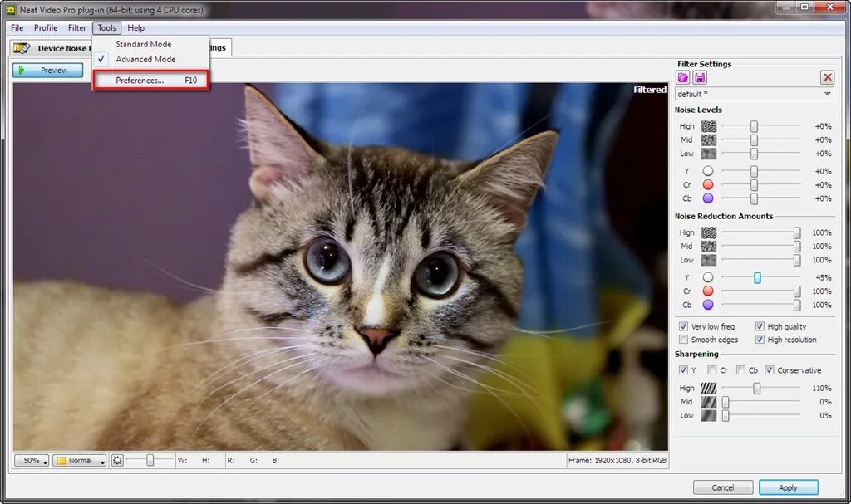Viewport: 851px width, 504px height.
Task: Click Noise Reduction Cr red icon
Action: click(708, 291)
